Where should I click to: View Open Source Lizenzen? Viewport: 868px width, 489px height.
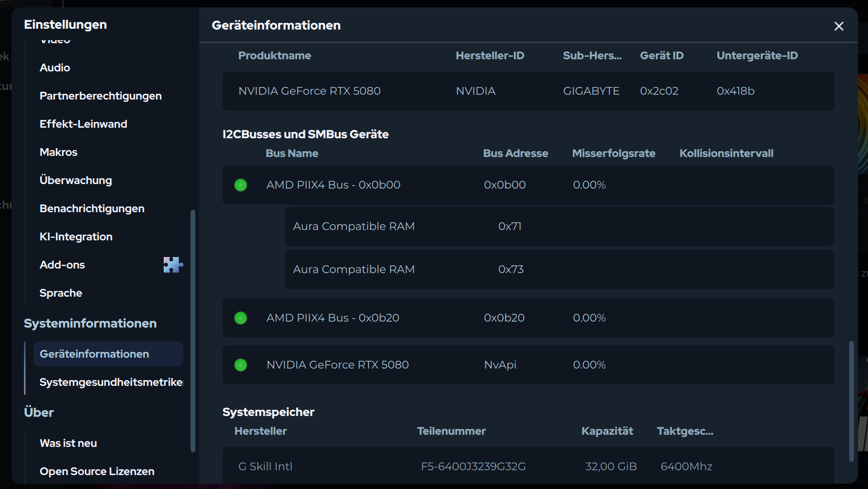(97, 471)
